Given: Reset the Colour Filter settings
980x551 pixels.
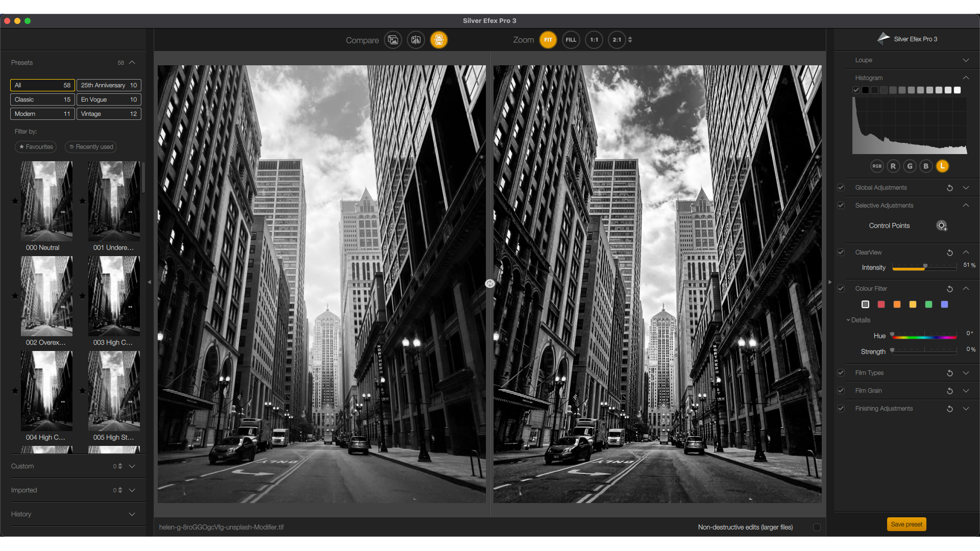Looking at the screenshot, I should pyautogui.click(x=950, y=289).
